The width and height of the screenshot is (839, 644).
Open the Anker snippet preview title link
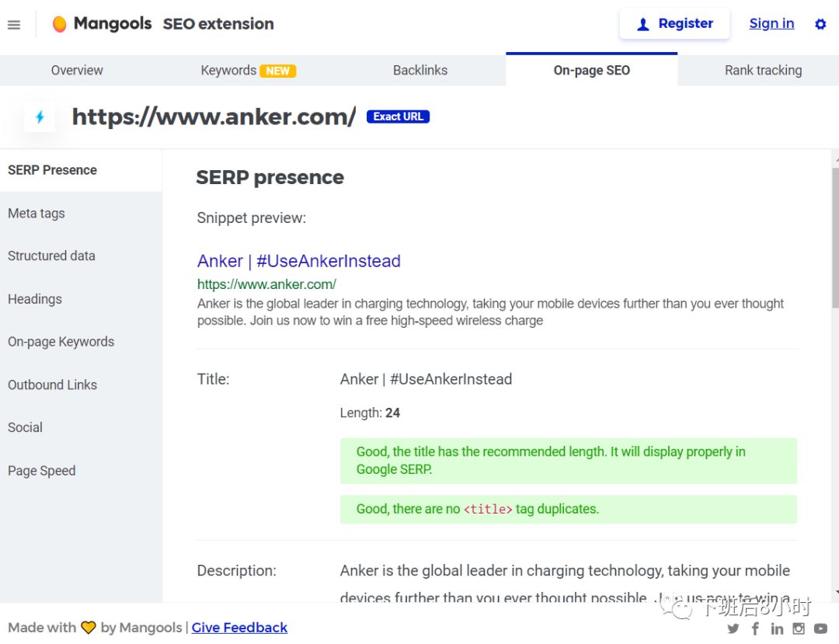click(x=298, y=261)
